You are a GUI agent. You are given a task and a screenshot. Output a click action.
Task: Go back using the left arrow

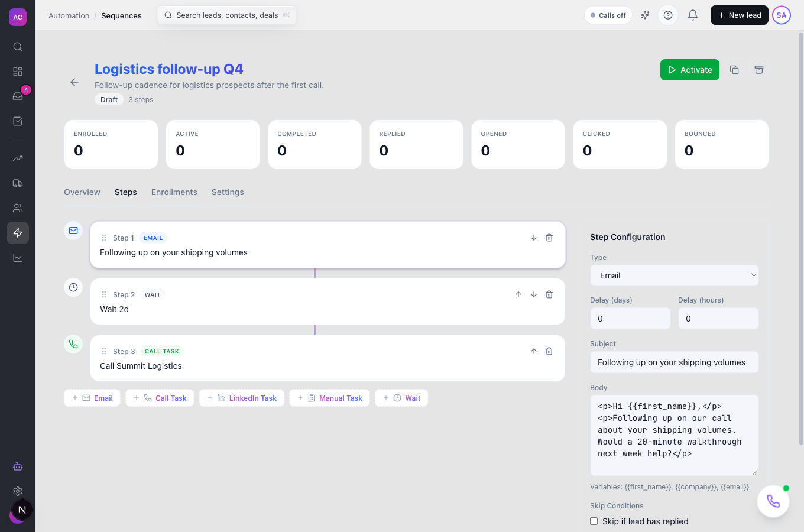click(x=74, y=82)
